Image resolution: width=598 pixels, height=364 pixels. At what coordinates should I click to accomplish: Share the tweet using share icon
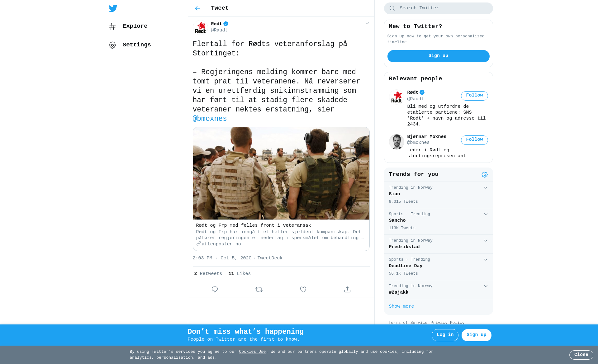click(x=347, y=290)
